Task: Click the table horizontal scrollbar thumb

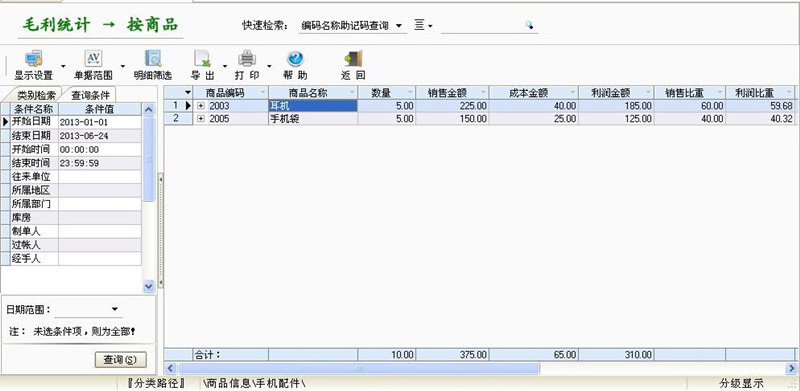Action: (x=358, y=368)
